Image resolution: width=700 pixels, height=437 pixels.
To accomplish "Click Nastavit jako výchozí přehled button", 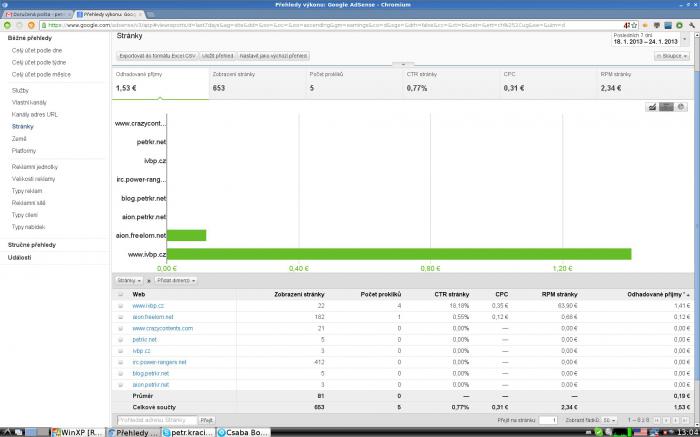I will [273, 56].
